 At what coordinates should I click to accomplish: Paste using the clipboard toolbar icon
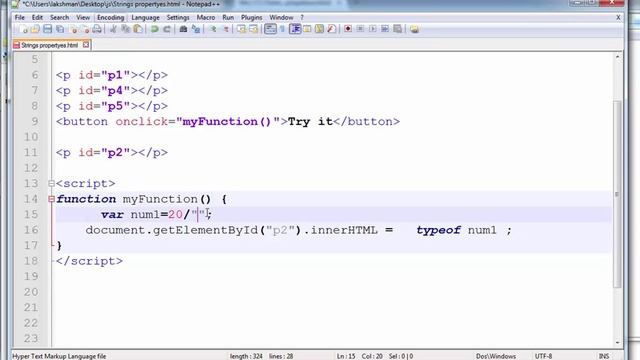coord(138,29)
